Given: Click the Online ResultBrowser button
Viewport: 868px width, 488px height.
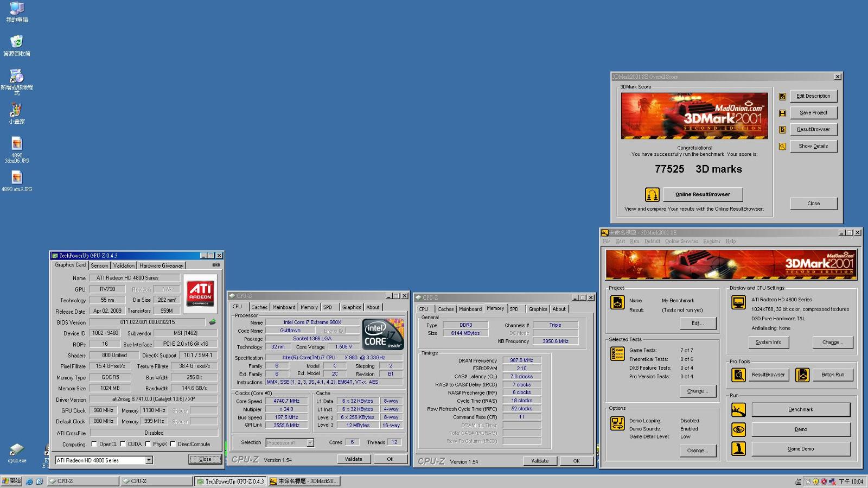Looking at the screenshot, I should click(x=703, y=194).
